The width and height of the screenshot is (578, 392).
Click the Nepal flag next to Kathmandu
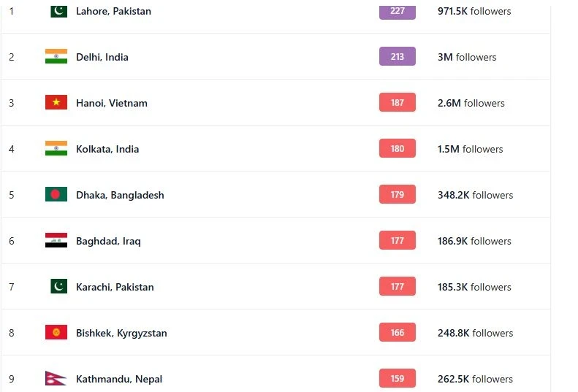click(56, 379)
